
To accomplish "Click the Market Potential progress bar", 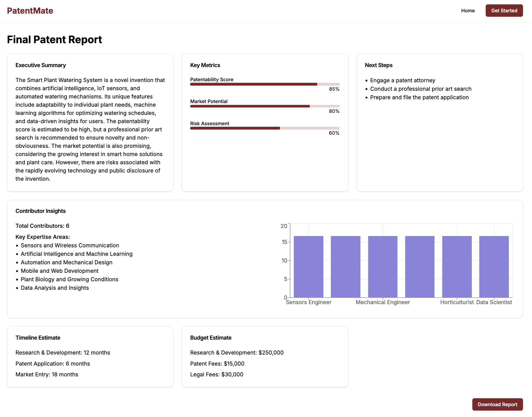I will pos(265,106).
